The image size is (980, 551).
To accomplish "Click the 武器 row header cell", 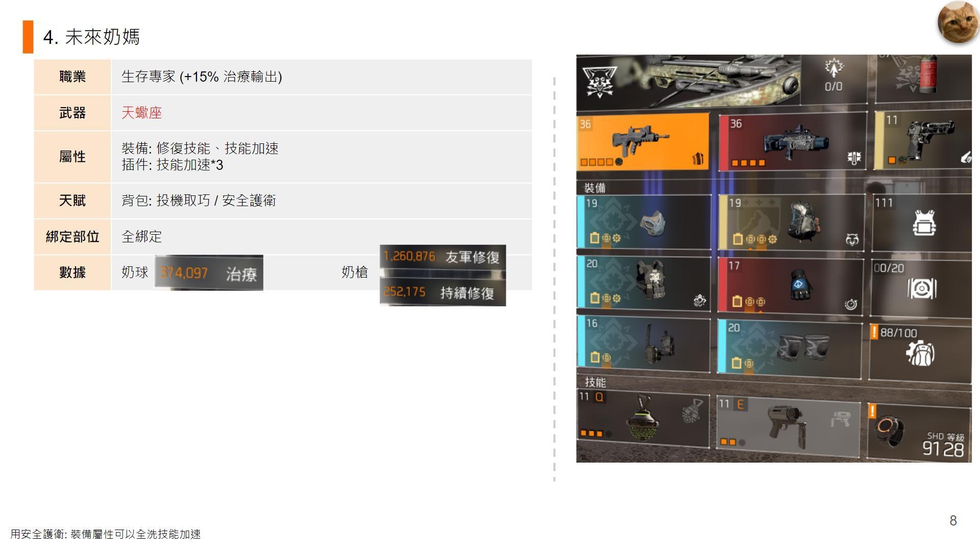I will [x=72, y=113].
